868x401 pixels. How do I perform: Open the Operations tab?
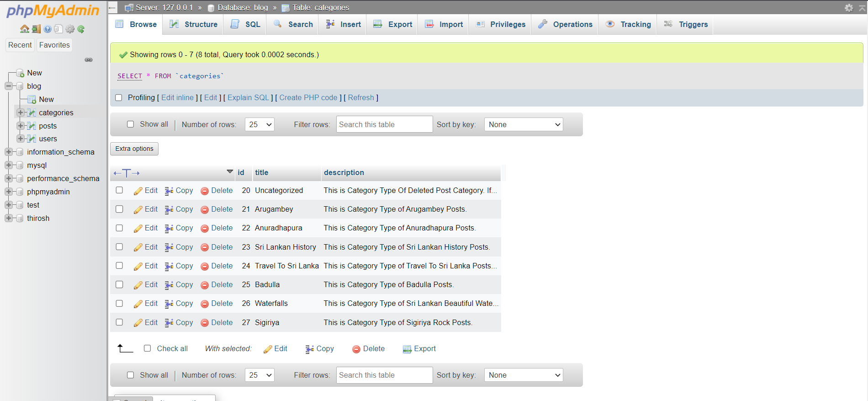click(x=565, y=24)
